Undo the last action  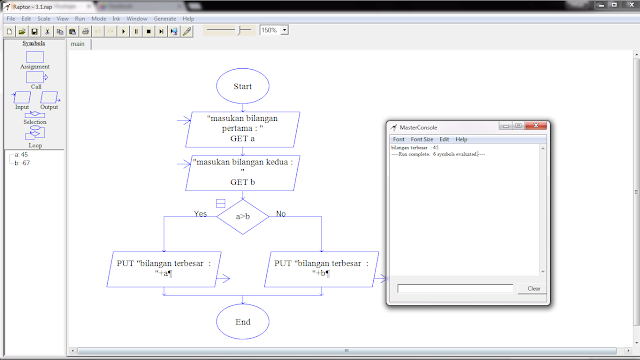tap(98, 31)
